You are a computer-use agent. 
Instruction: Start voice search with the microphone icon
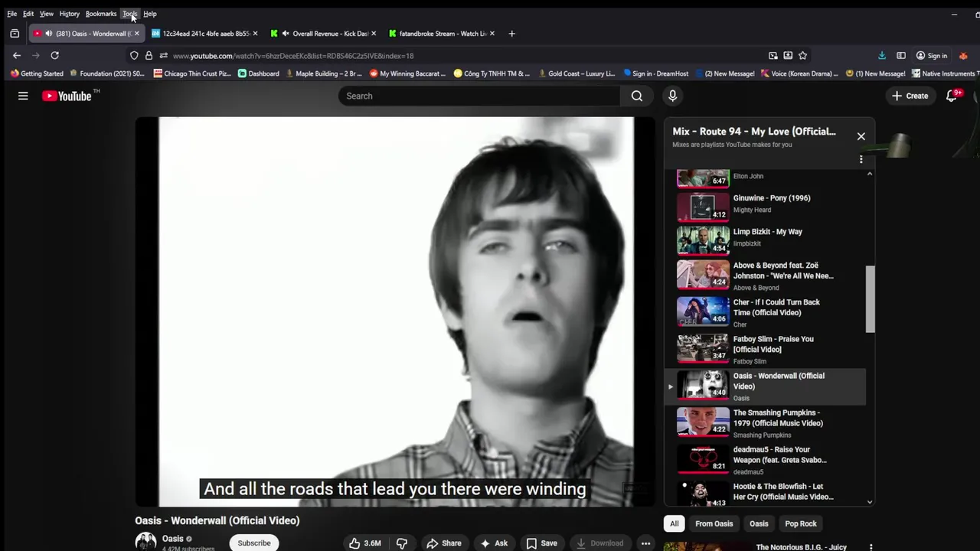pyautogui.click(x=672, y=96)
